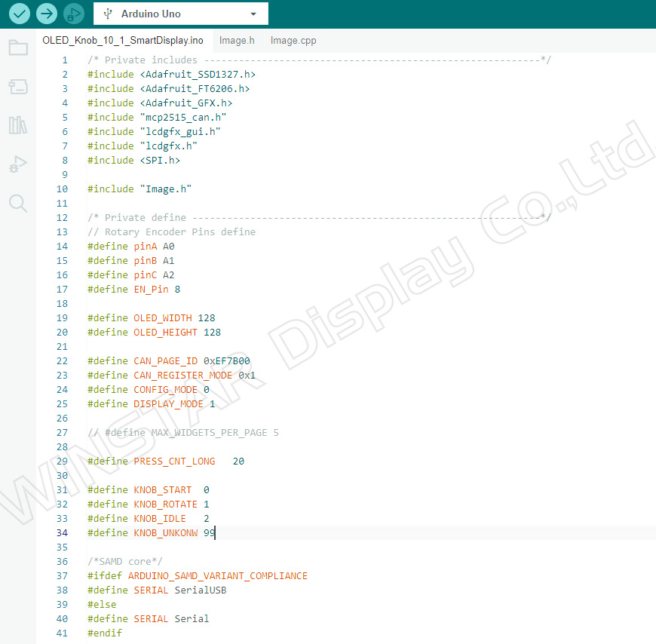656x644 pixels.
Task: Expand the Arduino Uno board dropdown
Action: [x=181, y=14]
